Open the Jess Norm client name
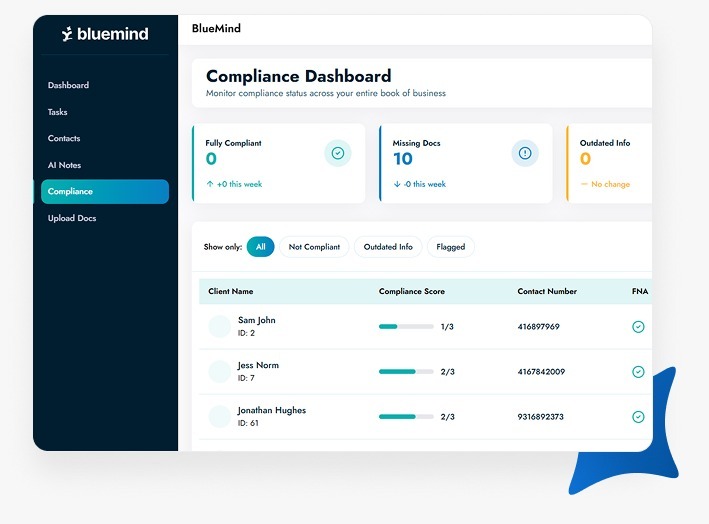Screen dimensions: 709x524 [x=258, y=365]
